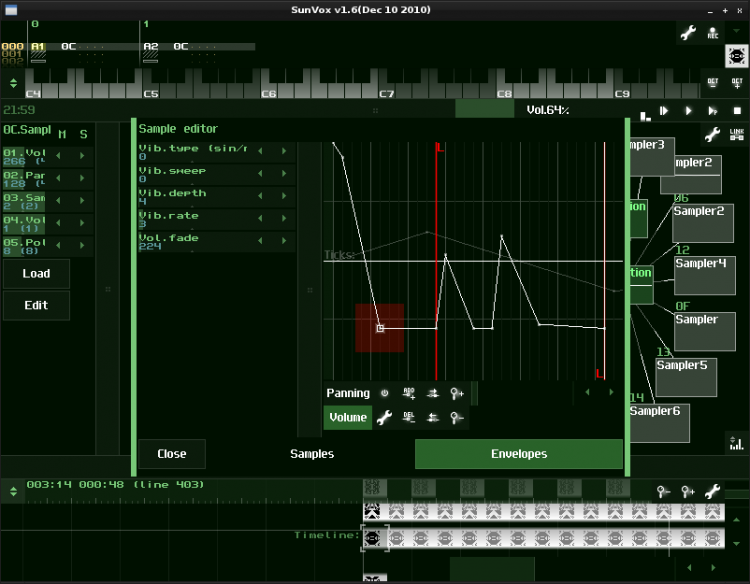This screenshot has width=750, height=584.
Task: Increase Vib.depth with right arrow
Action: (x=284, y=197)
